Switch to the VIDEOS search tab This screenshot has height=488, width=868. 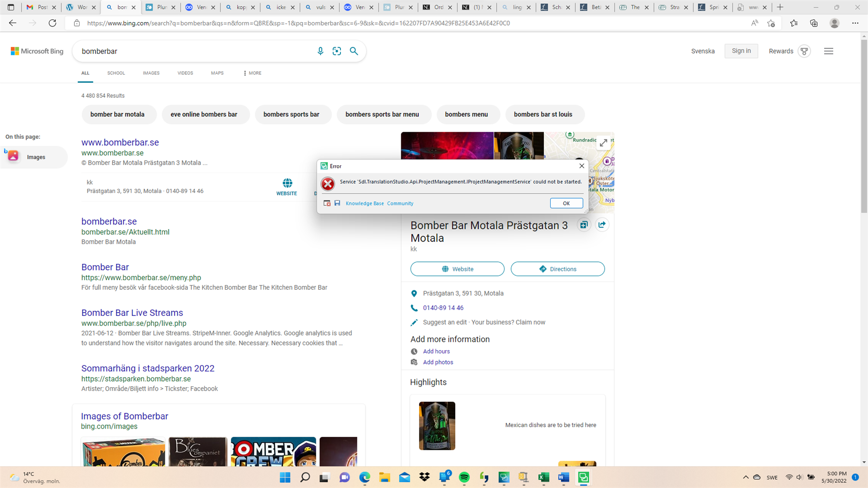pyautogui.click(x=185, y=73)
